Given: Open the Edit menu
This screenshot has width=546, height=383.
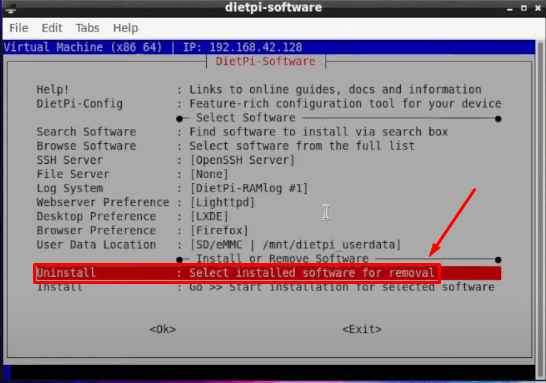Looking at the screenshot, I should pos(52,28).
